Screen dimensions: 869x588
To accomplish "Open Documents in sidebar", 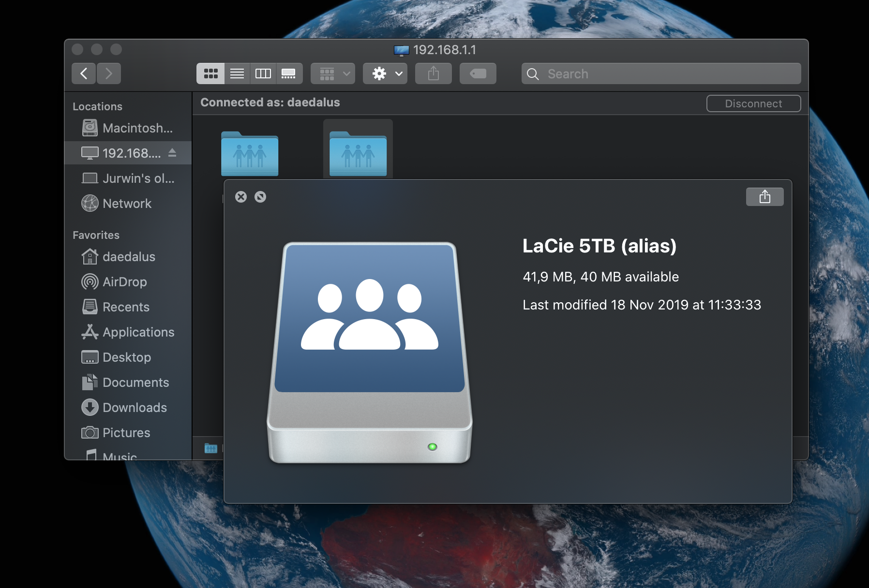I will click(x=128, y=382).
